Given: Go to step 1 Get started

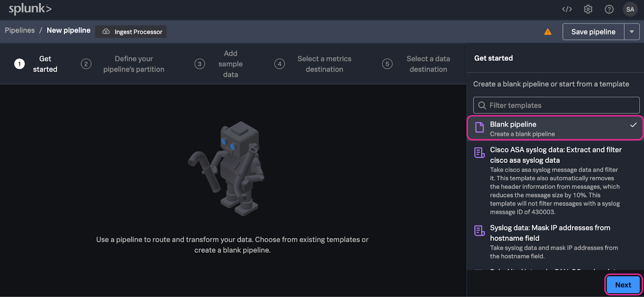Looking at the screenshot, I should coord(19,64).
